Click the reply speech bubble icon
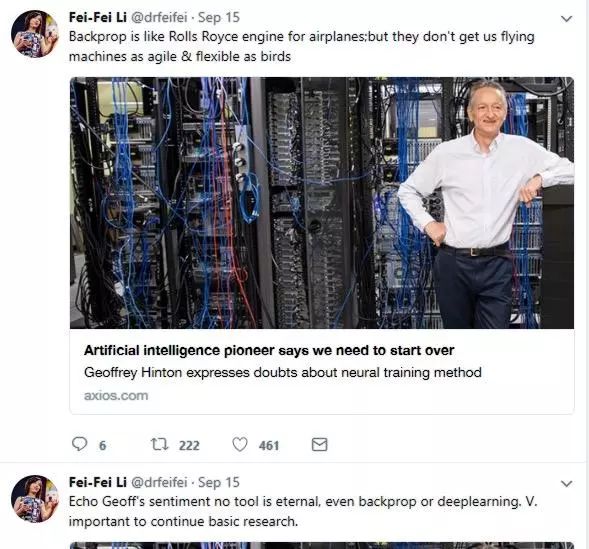The width and height of the screenshot is (589, 549). click(x=79, y=444)
